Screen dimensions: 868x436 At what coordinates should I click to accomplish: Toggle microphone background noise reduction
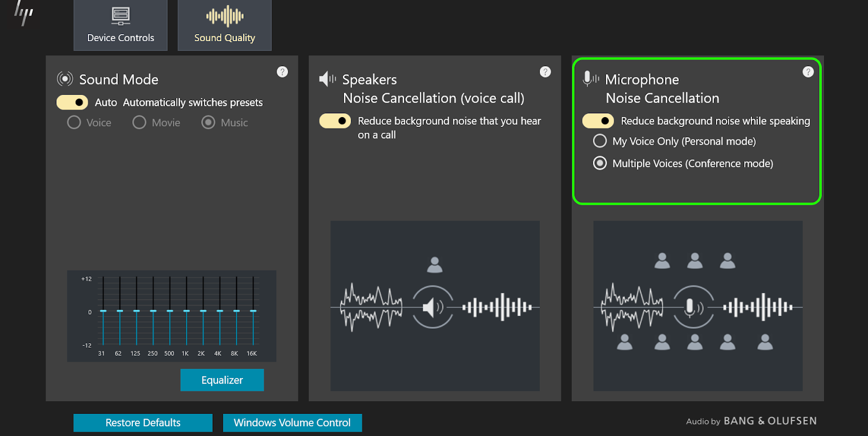(x=598, y=121)
